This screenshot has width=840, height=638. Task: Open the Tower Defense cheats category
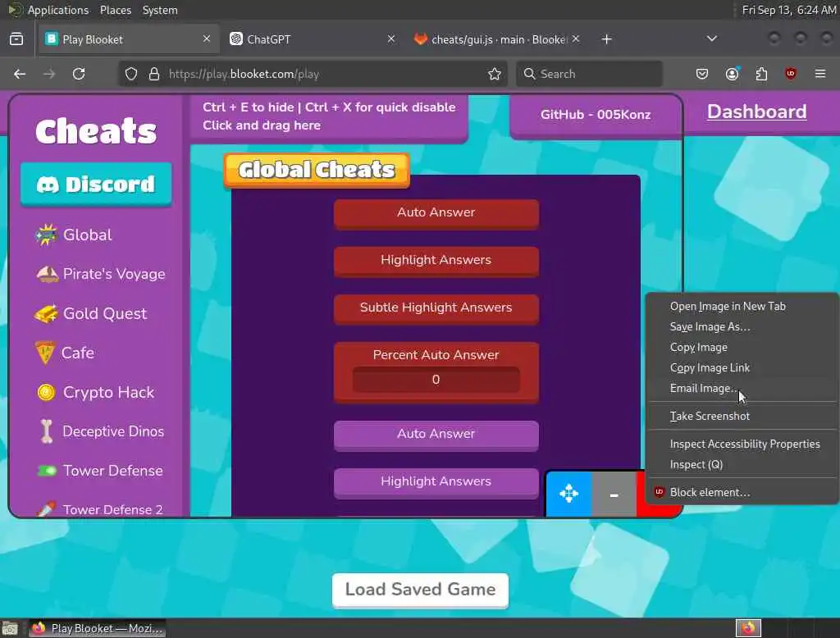pos(99,471)
